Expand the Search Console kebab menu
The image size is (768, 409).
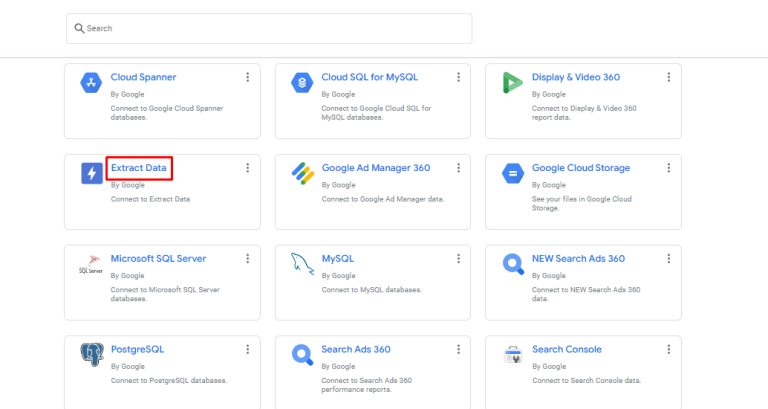[668, 350]
